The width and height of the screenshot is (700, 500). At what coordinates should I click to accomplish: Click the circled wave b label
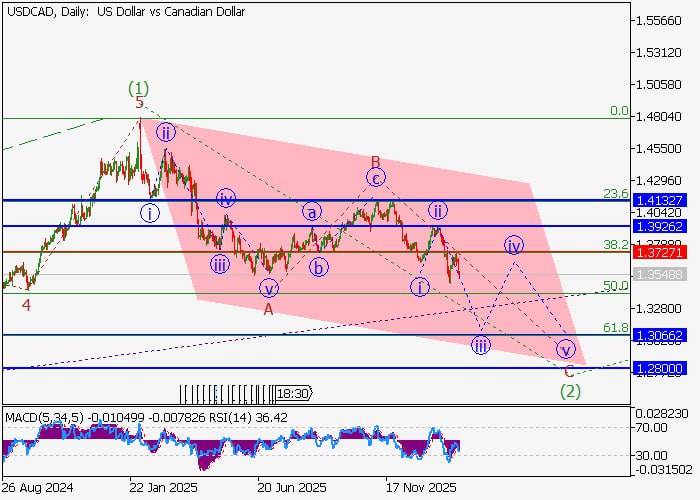click(318, 267)
